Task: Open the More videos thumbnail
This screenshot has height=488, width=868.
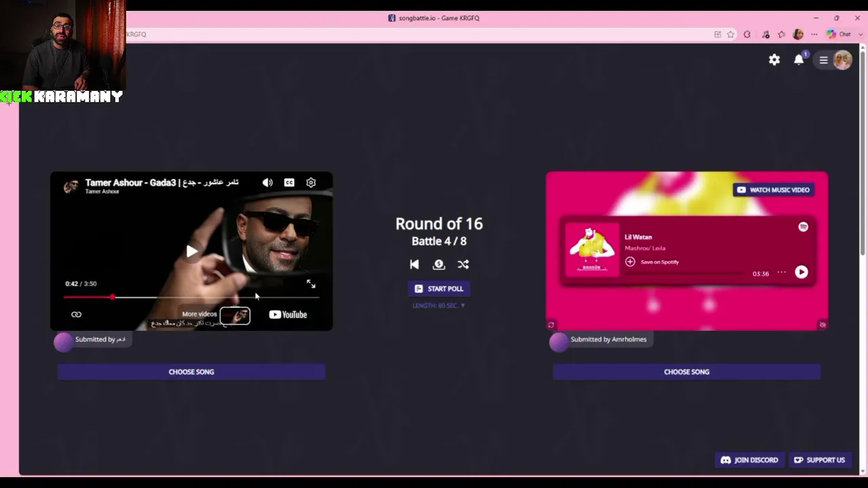Action: (x=235, y=315)
